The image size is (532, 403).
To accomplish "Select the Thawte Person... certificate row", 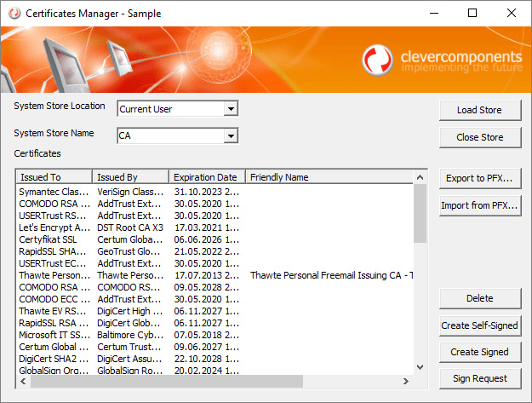I will [215, 275].
